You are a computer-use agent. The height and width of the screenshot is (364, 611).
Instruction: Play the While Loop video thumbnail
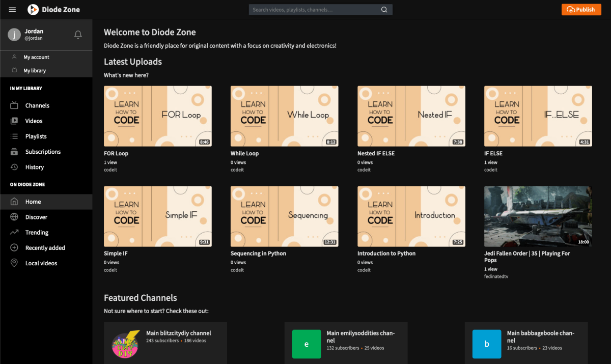click(284, 116)
